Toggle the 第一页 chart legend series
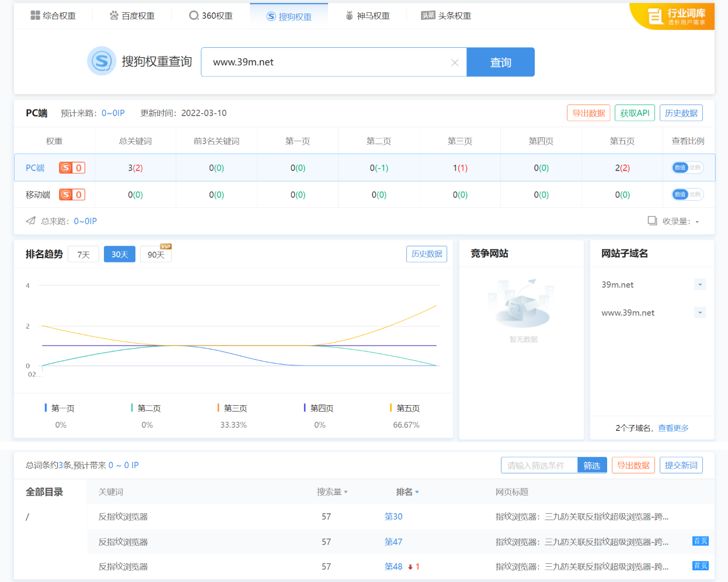728x582 pixels. coord(60,408)
